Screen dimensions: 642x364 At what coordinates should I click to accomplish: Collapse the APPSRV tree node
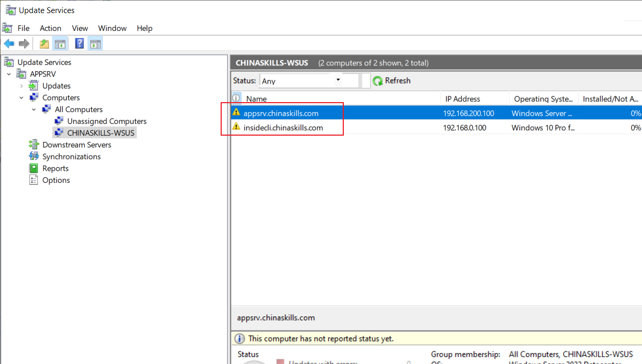coord(9,74)
